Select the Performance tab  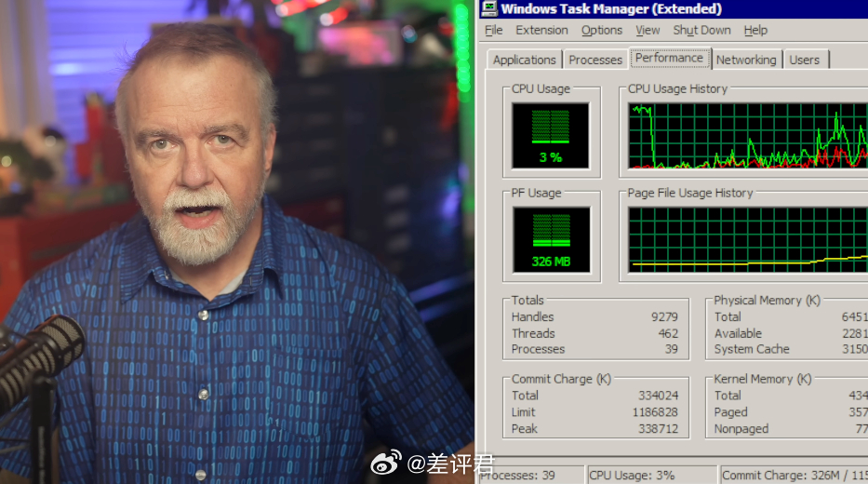669,58
